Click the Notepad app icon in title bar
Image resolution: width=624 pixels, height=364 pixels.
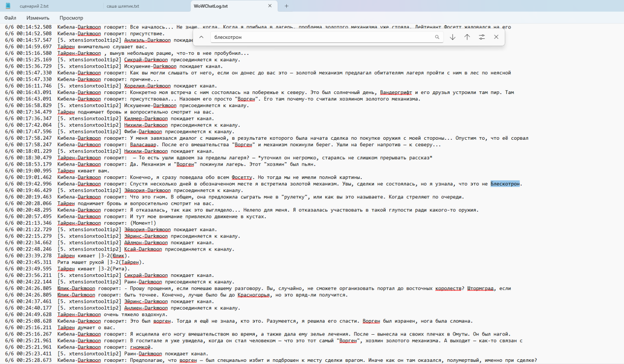tap(8, 6)
